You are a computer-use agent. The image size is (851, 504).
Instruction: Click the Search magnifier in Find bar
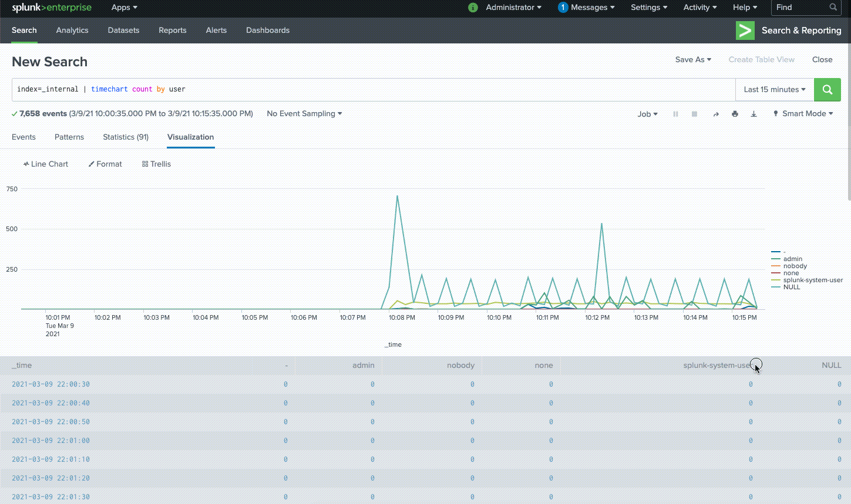[x=832, y=8]
